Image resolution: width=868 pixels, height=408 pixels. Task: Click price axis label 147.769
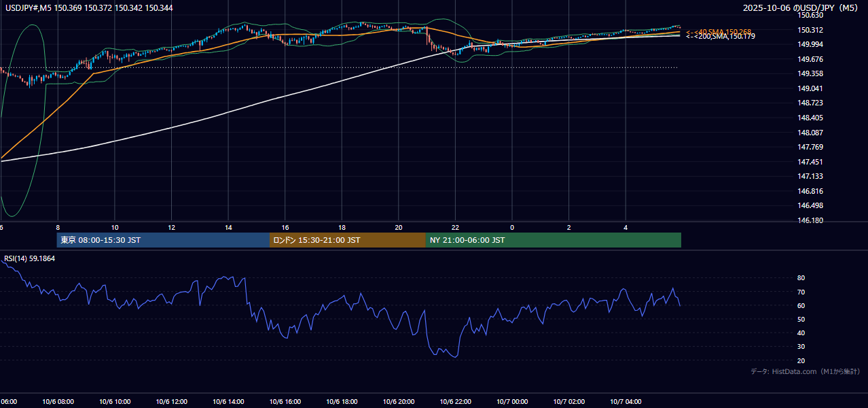(x=810, y=147)
